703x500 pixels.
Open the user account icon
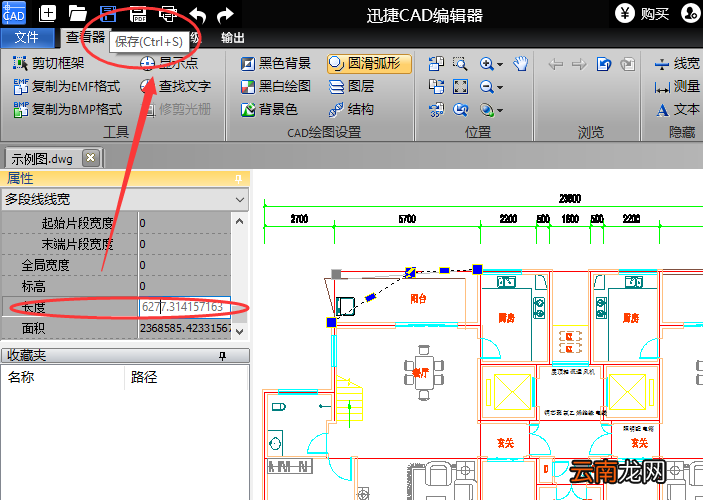(x=691, y=13)
